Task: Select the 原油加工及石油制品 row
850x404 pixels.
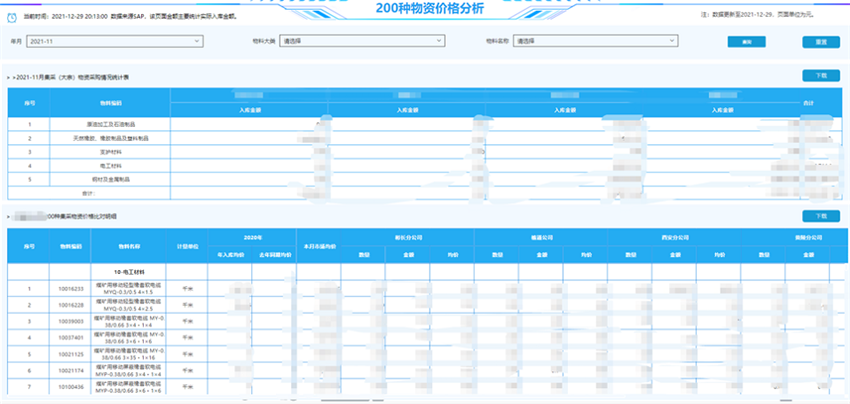Action: click(x=116, y=124)
